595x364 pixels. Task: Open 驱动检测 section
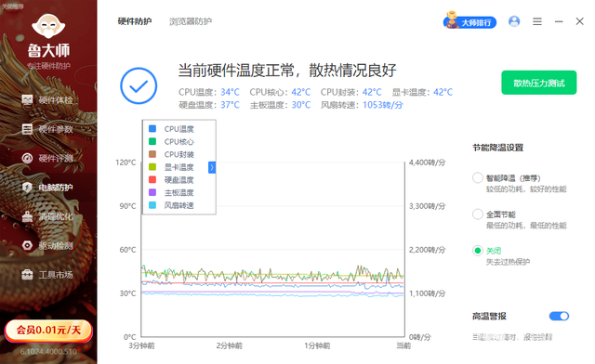click(48, 245)
